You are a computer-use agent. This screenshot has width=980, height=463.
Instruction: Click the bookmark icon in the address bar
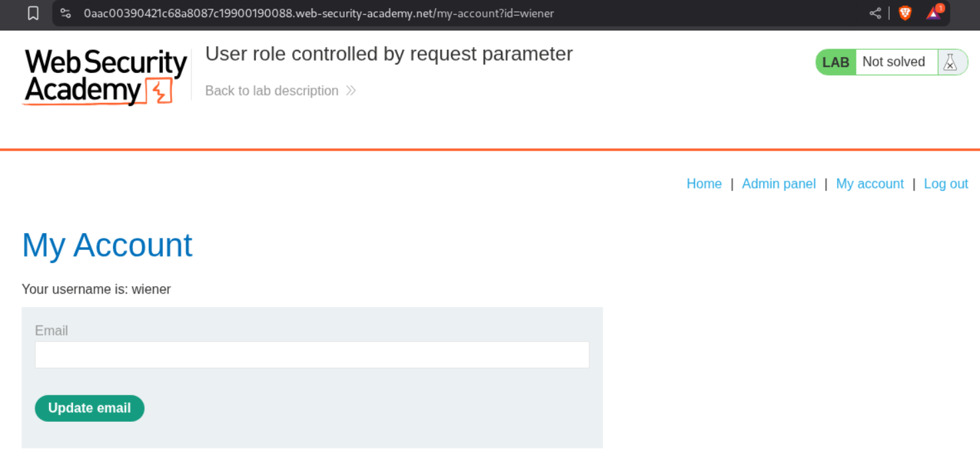pyautogui.click(x=33, y=13)
